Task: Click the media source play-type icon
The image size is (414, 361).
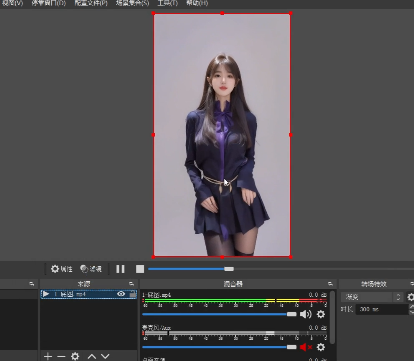Action: coord(46,294)
